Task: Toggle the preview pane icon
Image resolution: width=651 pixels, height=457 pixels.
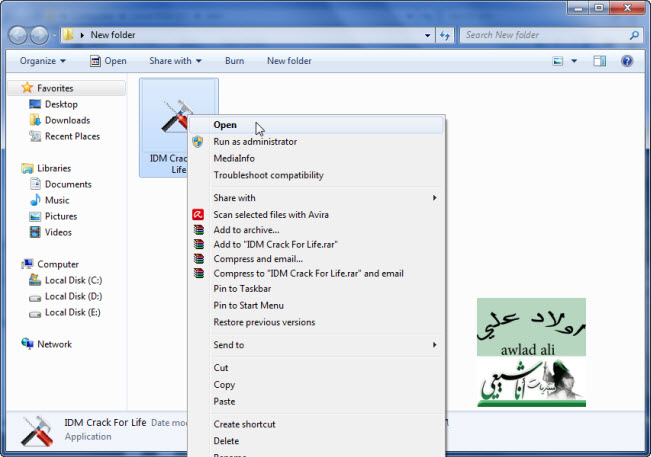Action: tap(600, 61)
